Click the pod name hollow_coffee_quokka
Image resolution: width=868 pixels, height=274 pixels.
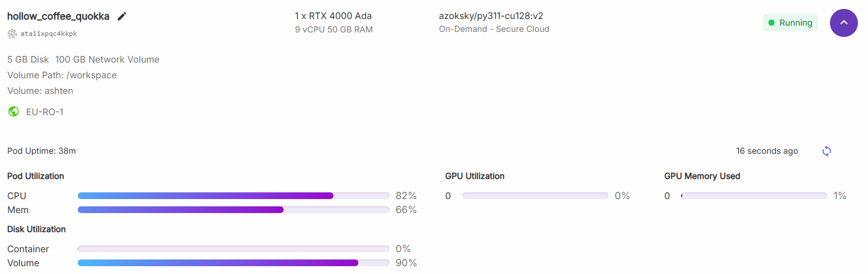click(58, 16)
